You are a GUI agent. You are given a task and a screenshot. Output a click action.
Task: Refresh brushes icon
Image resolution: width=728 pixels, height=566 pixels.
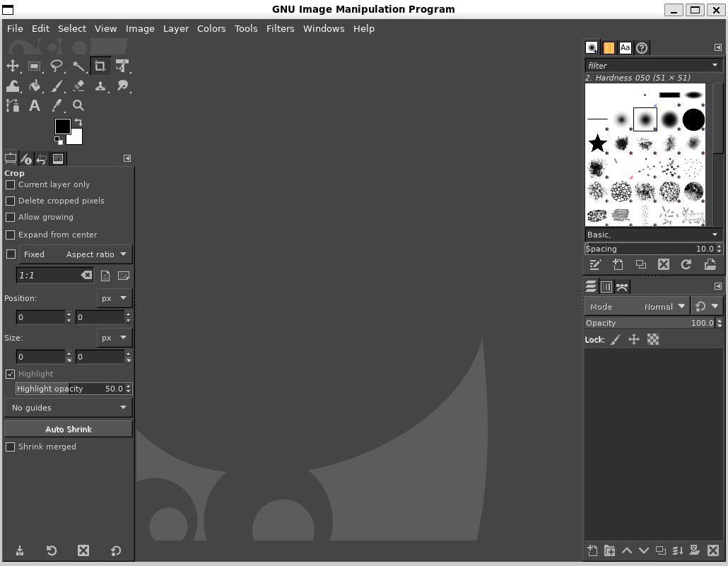(x=686, y=265)
